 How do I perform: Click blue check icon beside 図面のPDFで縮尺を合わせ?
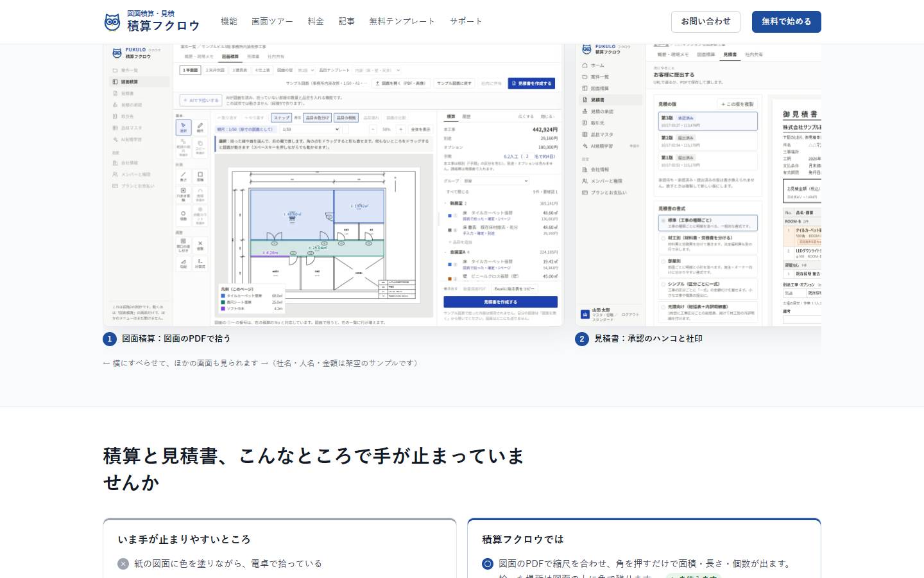tap(488, 564)
